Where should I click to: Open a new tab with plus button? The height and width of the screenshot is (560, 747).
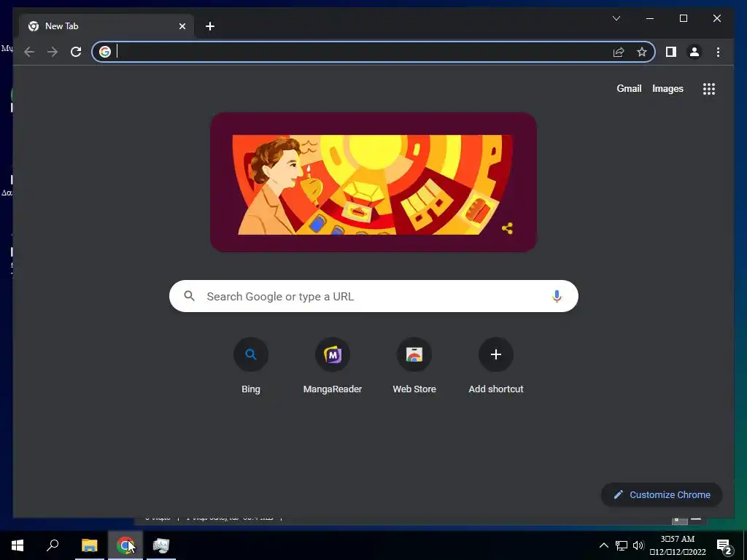click(210, 26)
